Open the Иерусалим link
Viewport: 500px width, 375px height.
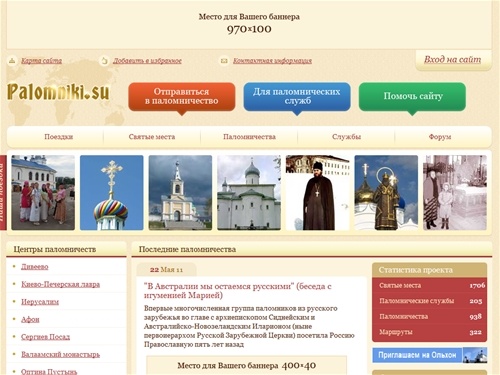[40, 302]
